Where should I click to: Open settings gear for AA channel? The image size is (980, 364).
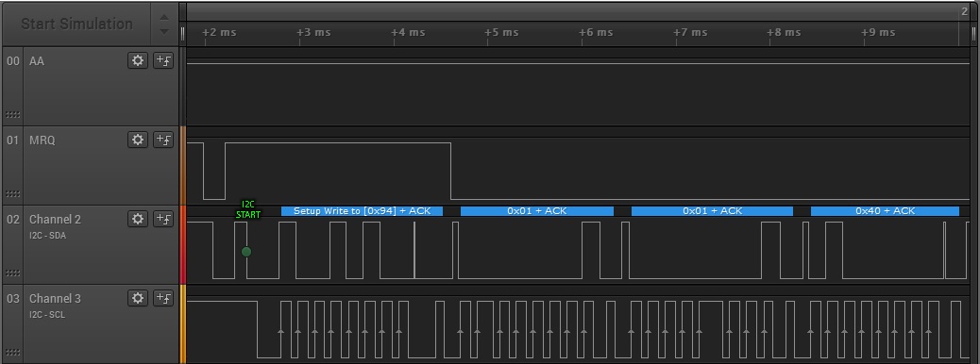point(138,60)
